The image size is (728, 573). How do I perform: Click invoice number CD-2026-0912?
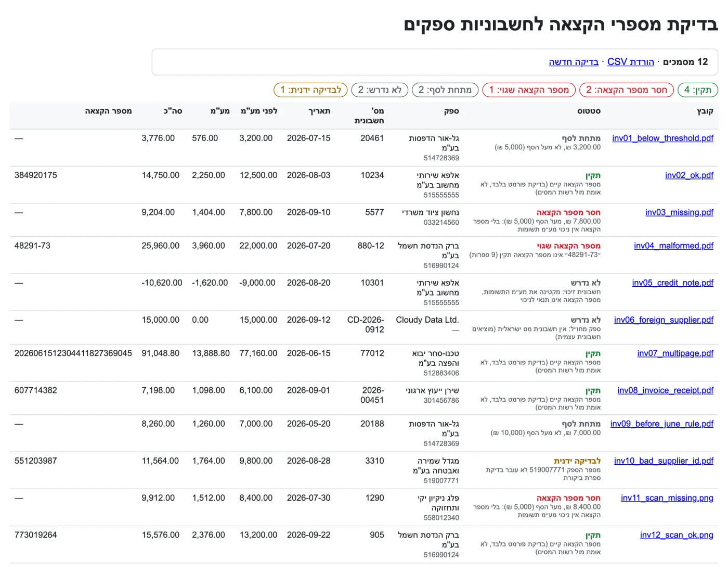(366, 325)
